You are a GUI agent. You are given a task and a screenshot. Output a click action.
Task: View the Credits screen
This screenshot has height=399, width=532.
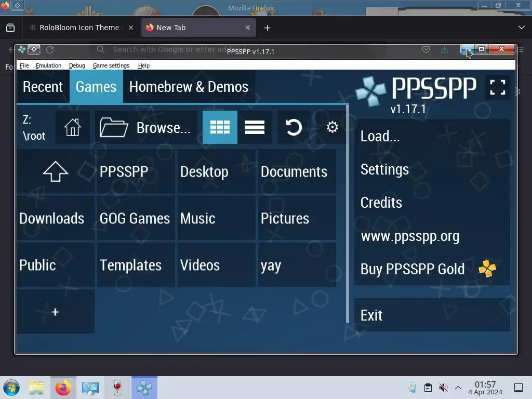432,203
